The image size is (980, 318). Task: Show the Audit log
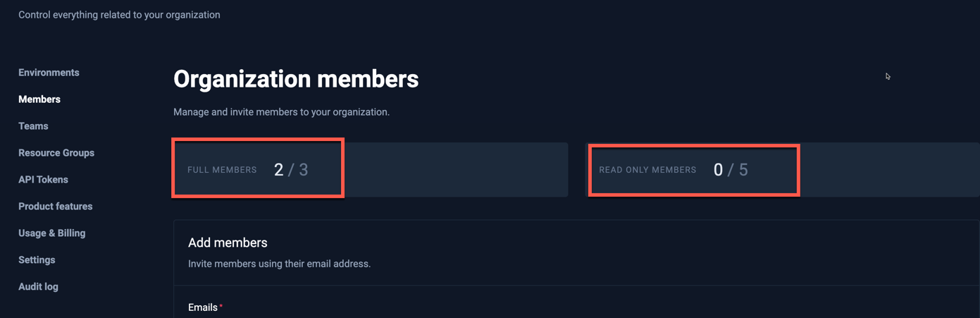pos(38,287)
